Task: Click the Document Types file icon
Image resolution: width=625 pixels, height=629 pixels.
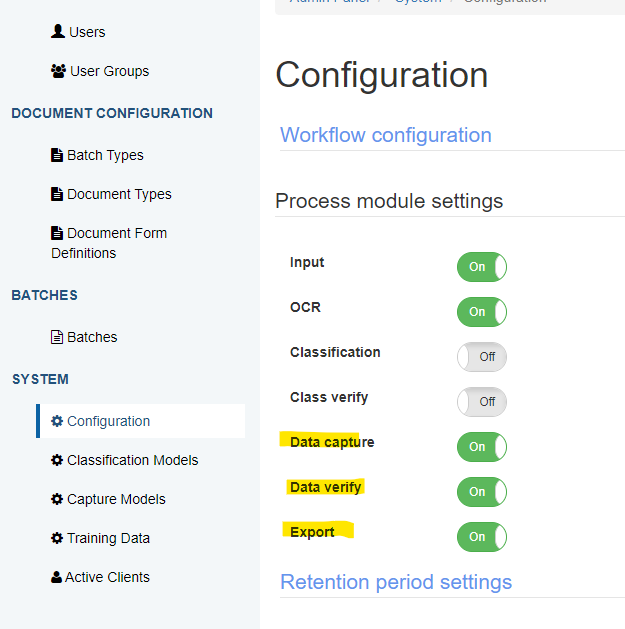Action: [57, 194]
